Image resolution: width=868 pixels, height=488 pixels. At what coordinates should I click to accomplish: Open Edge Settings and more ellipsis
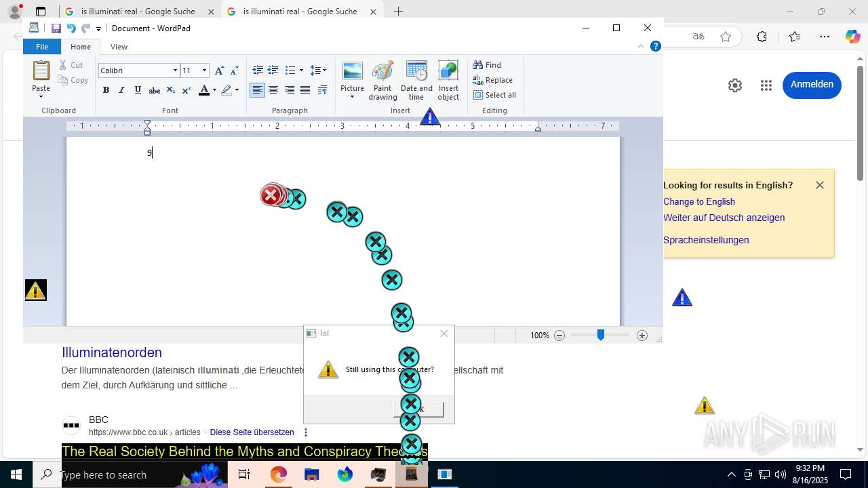coord(825,37)
